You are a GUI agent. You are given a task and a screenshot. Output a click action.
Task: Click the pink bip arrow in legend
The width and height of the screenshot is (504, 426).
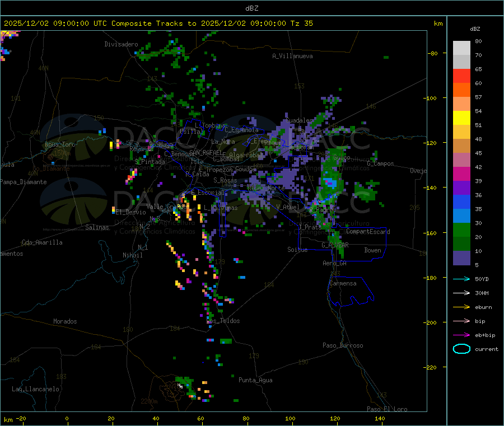tap(461, 321)
